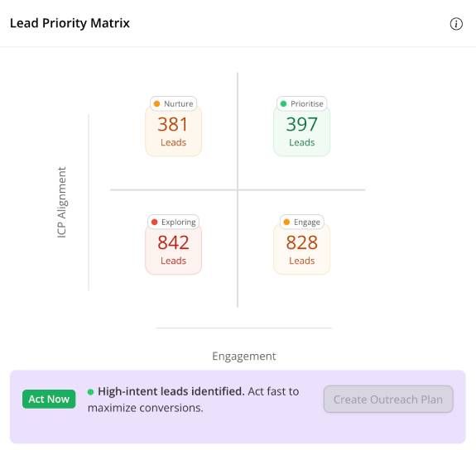
Task: Click the Lead Priority Matrix title
Action: click(70, 23)
